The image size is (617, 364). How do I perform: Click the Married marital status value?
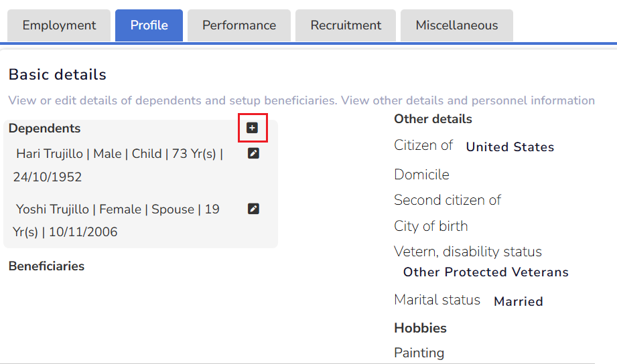(518, 302)
